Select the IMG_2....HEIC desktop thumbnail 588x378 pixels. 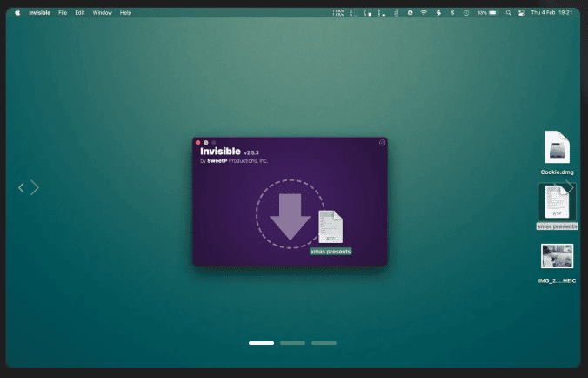[557, 256]
